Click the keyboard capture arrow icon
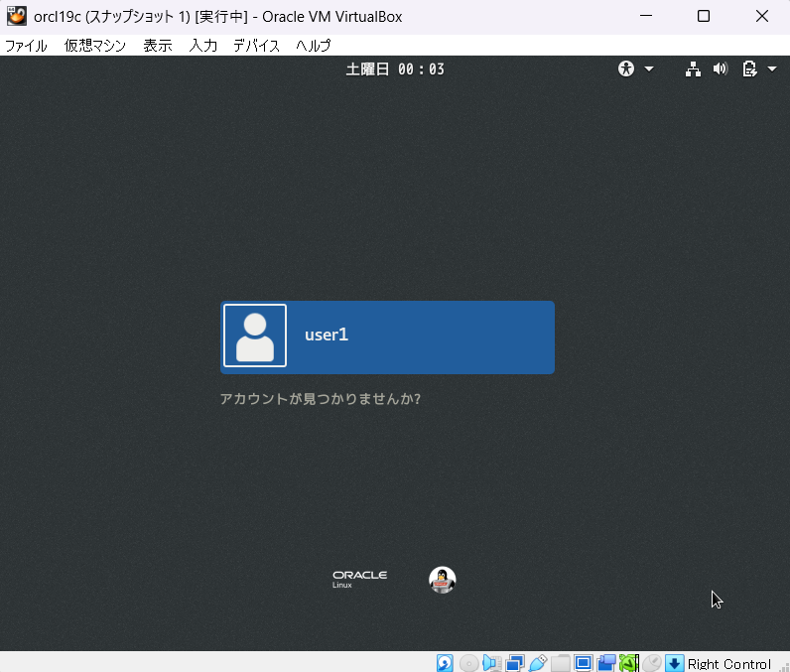 pos(675,663)
